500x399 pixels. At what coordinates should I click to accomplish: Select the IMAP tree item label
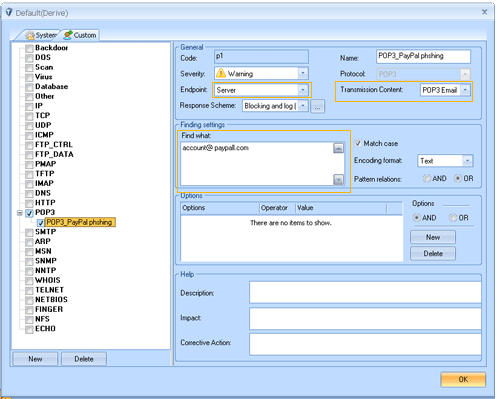[x=44, y=183]
